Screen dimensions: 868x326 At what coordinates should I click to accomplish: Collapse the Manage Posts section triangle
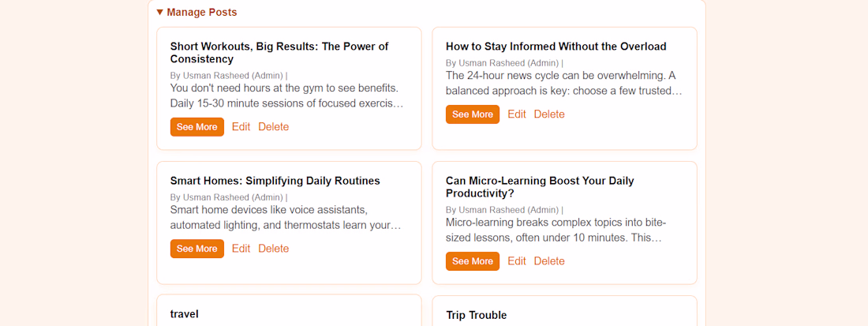click(160, 12)
